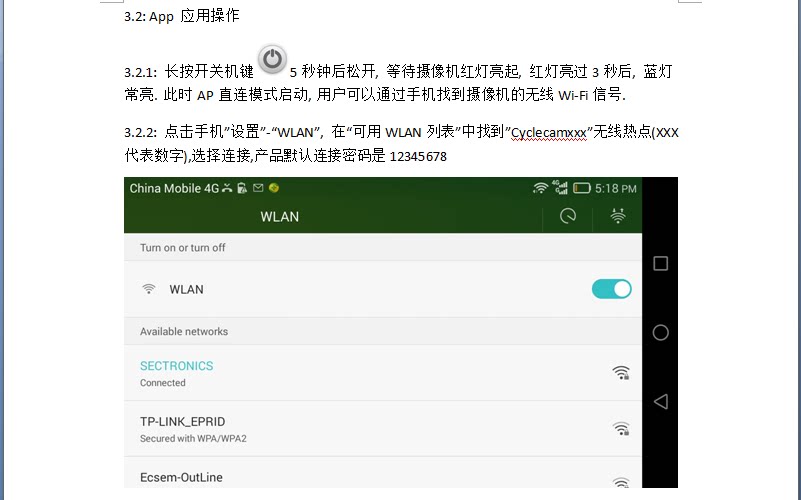Click the default password 12345678 text
Viewport: 801px width, 500px height.
pyautogui.click(x=418, y=157)
